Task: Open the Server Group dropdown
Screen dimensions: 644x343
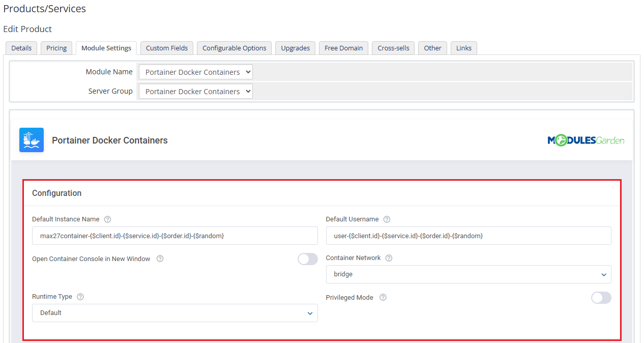Action: pos(196,92)
